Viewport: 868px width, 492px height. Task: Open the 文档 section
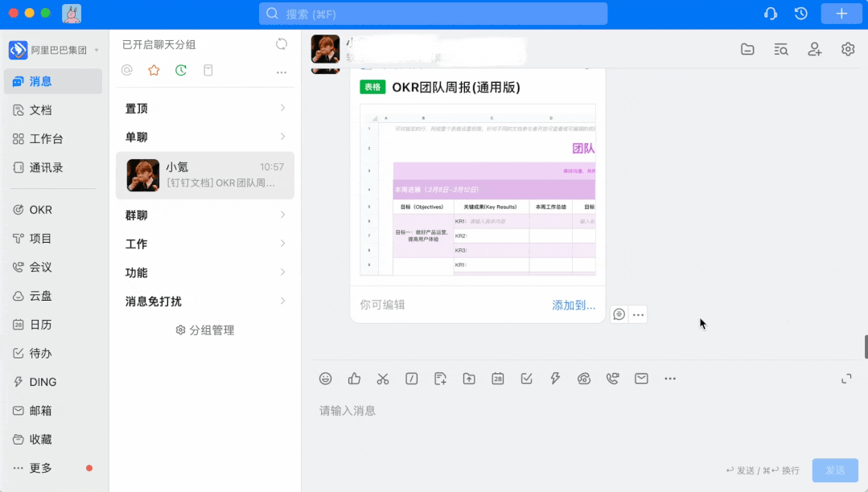[x=53, y=110]
